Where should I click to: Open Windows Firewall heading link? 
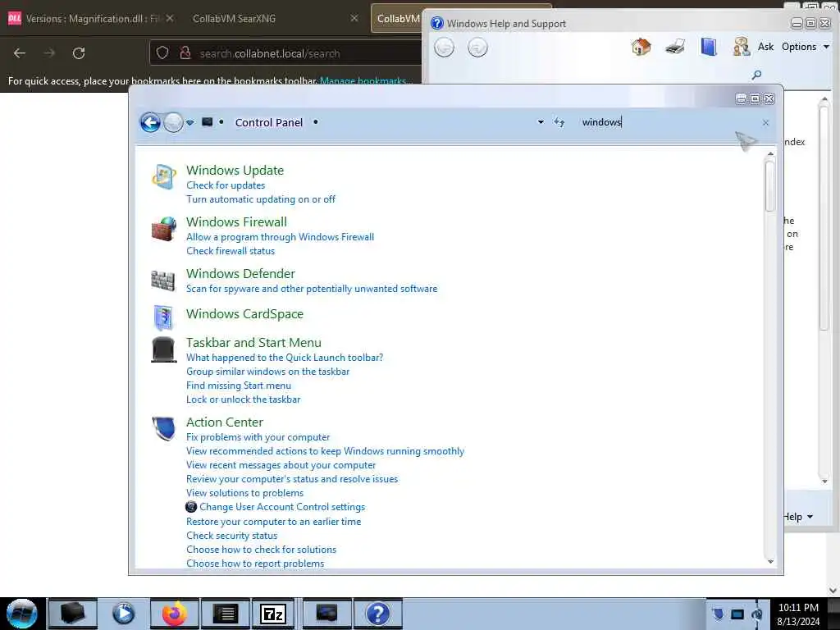pos(237,221)
